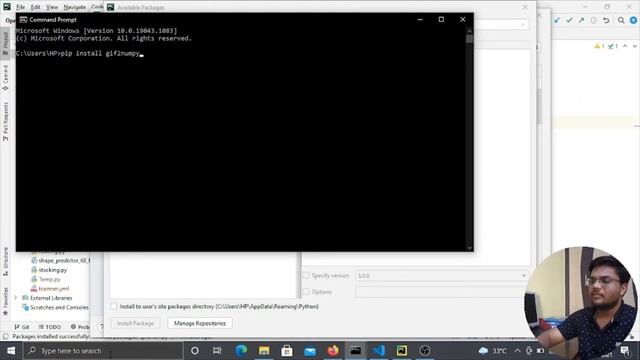Image resolution: width=640 pixels, height=360 pixels.
Task: Click the pip install gif2numpy command line
Action: pos(80,53)
